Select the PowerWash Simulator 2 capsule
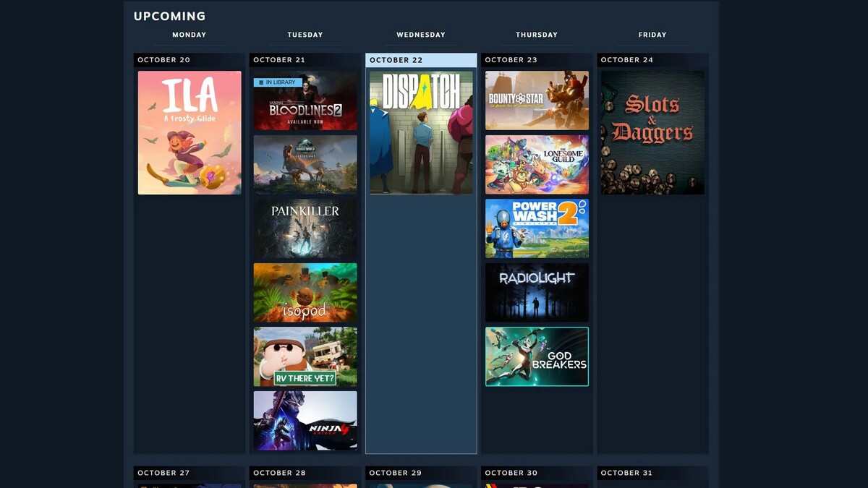868x488 pixels. coord(536,228)
